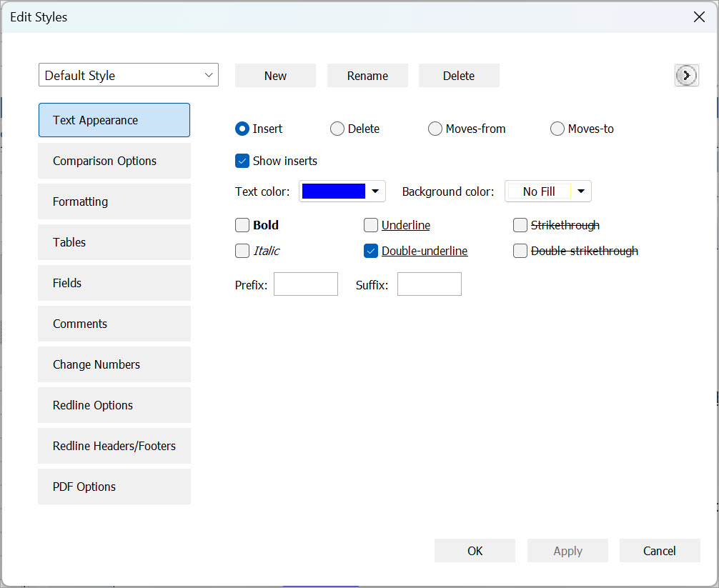Untick the Double-underline checkbox
This screenshot has width=719, height=588.
click(370, 251)
